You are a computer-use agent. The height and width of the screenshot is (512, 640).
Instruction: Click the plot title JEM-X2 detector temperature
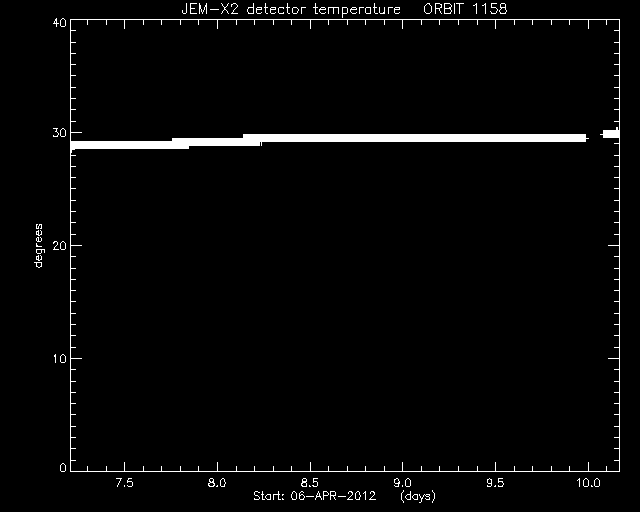click(x=291, y=9)
